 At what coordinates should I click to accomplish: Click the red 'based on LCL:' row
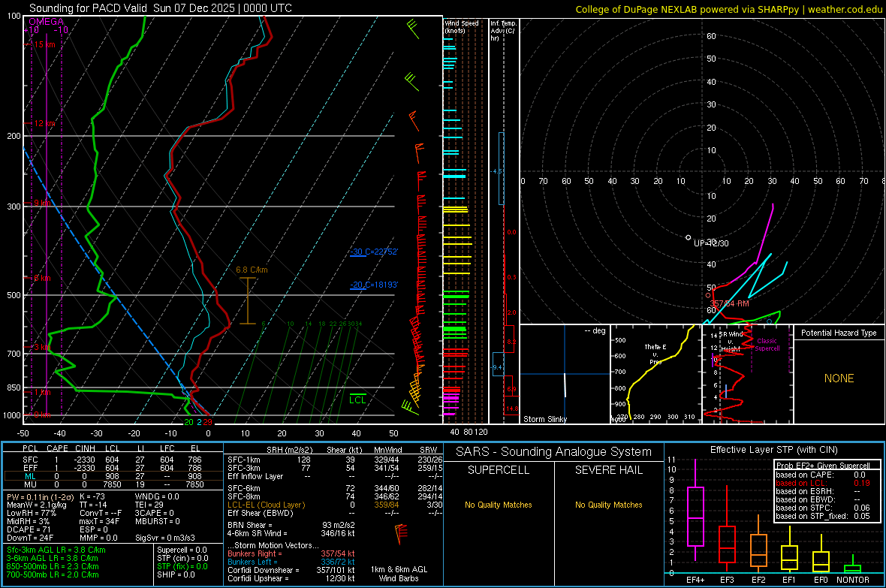tap(823, 483)
